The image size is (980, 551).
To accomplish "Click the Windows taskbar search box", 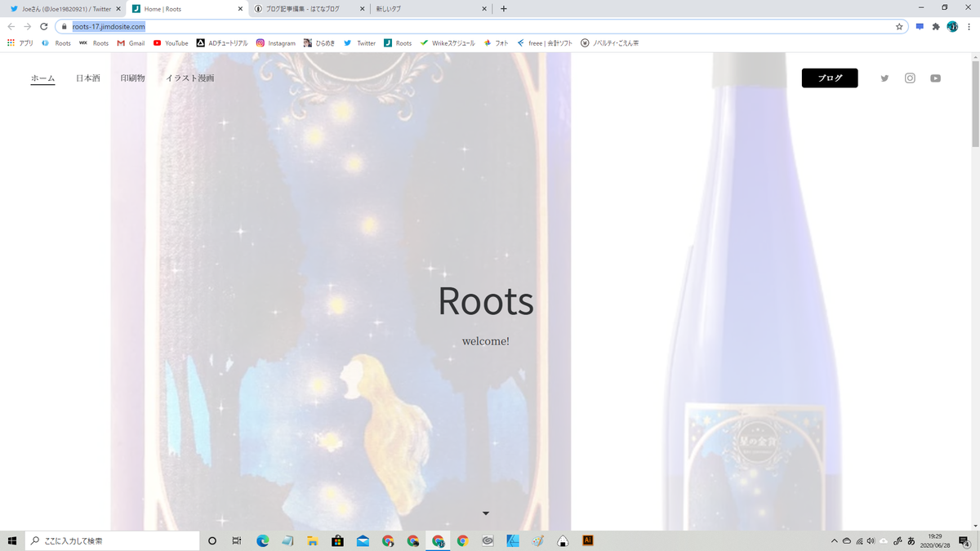I will 112,540.
